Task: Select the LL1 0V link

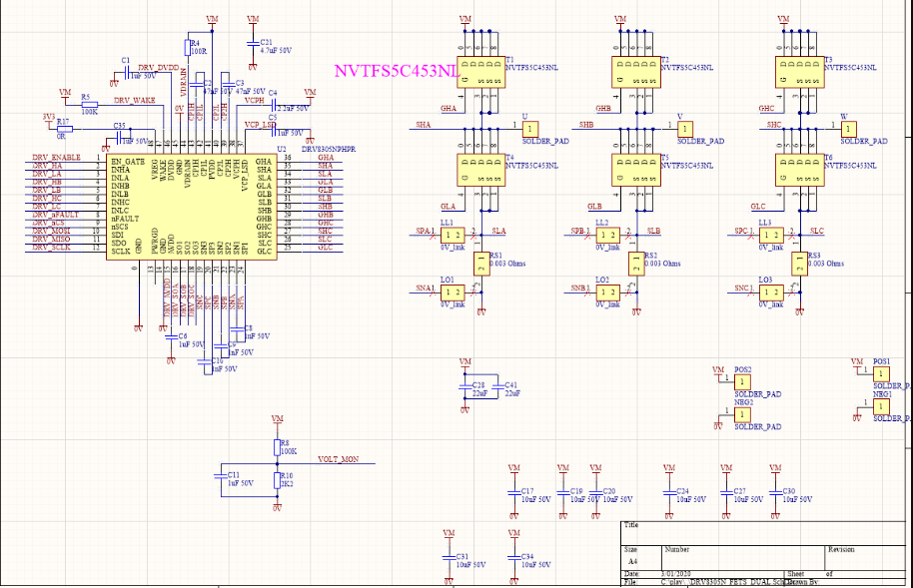Action: pyautogui.click(x=453, y=236)
